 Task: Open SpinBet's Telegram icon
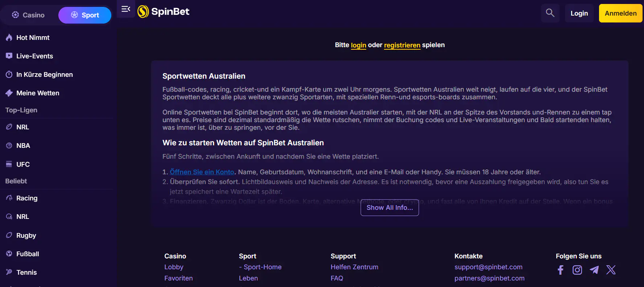[x=594, y=270]
